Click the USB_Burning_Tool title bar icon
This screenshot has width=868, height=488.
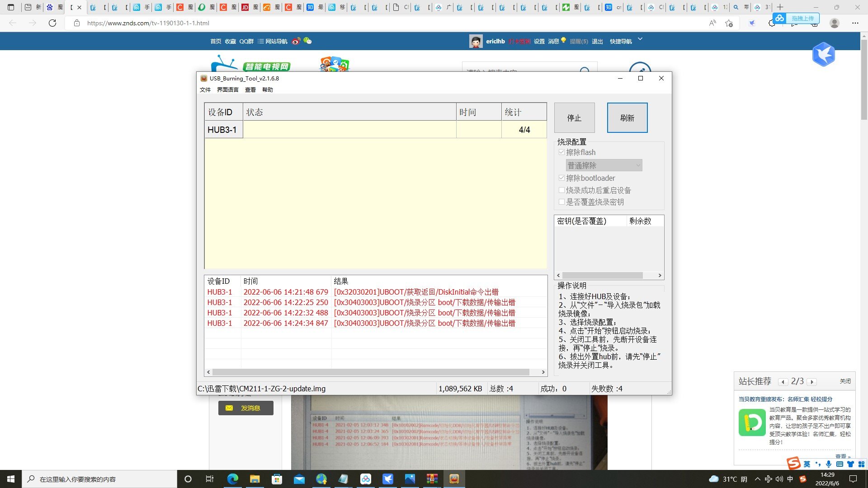[203, 78]
